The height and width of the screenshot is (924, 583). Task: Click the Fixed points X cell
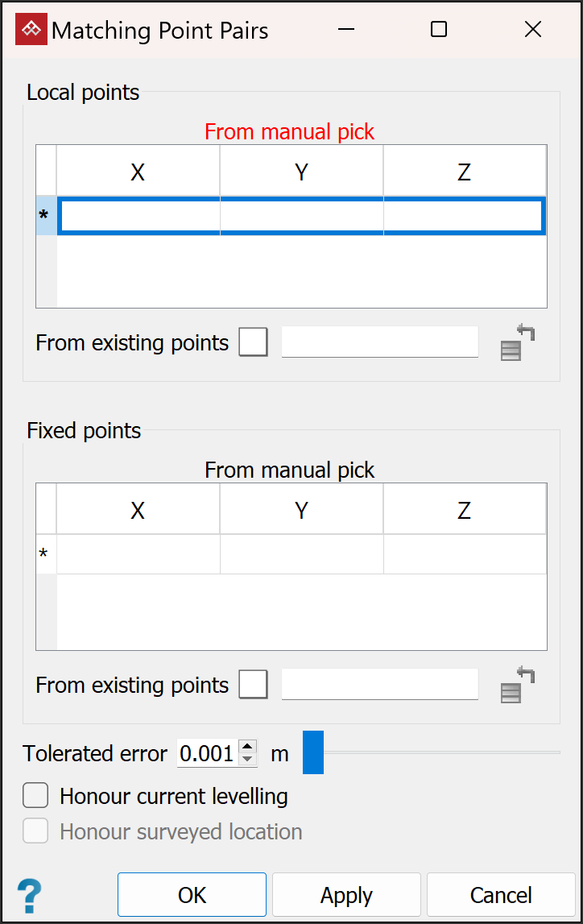pos(139,554)
